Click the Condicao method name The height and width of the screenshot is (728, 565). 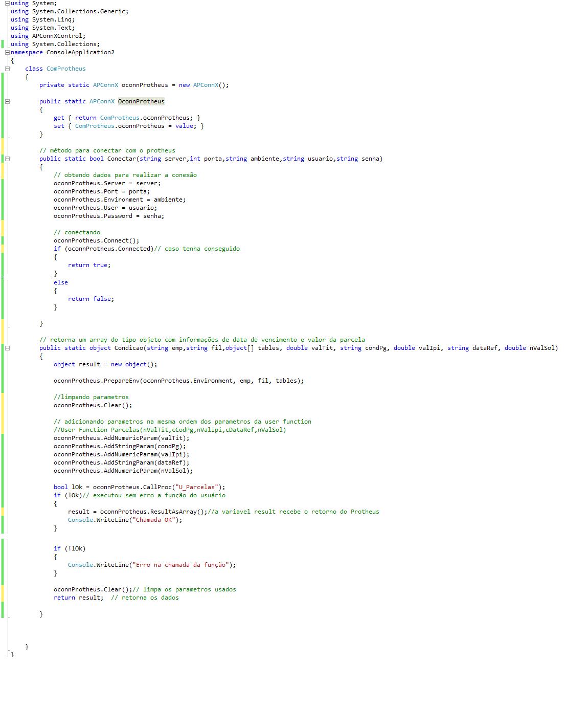click(x=128, y=348)
